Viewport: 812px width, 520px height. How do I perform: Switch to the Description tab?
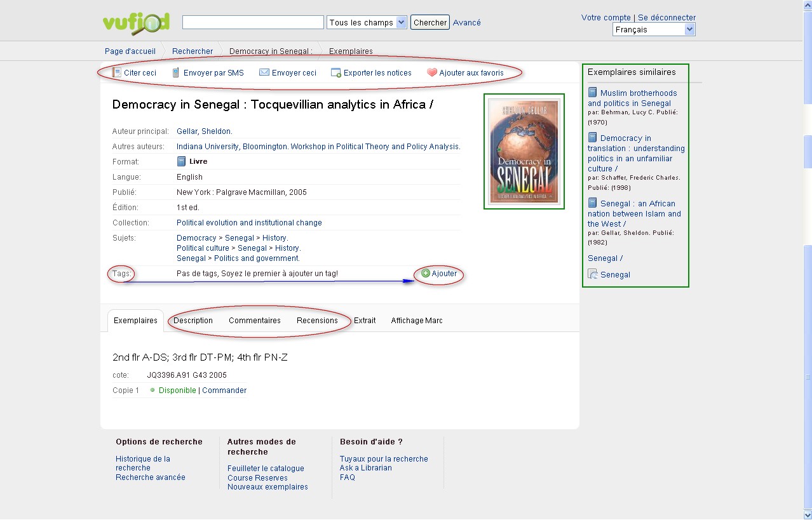193,321
